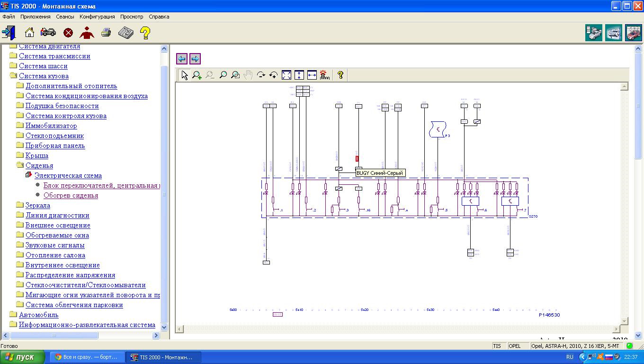Viewport: 644px width, 364px height.
Task: Click the red marker on the diagram wire
Action: click(x=357, y=159)
